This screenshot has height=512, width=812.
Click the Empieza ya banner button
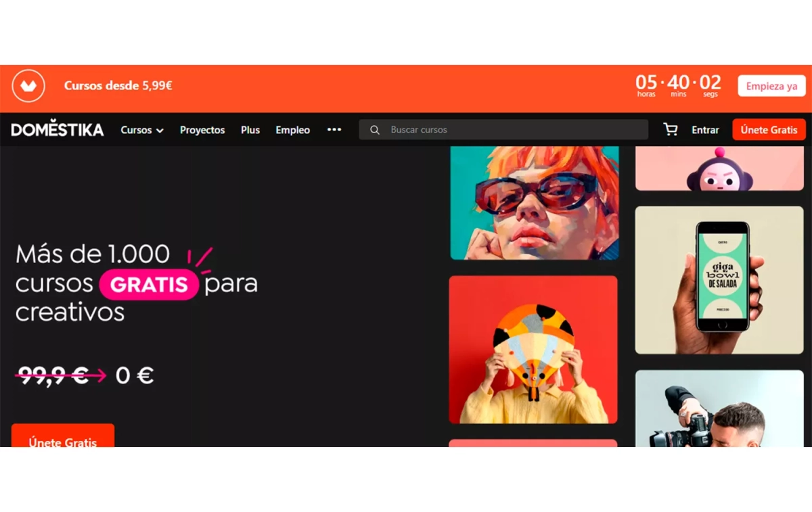(x=771, y=86)
